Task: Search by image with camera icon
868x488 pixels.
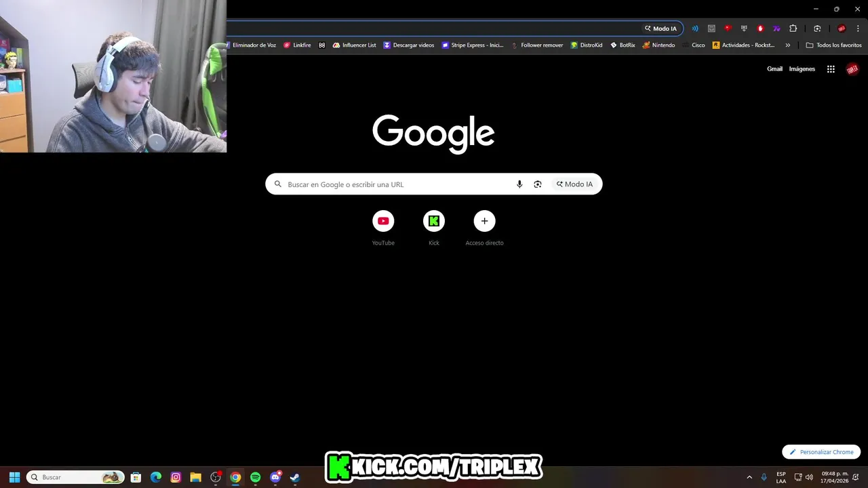Action: pos(538,184)
